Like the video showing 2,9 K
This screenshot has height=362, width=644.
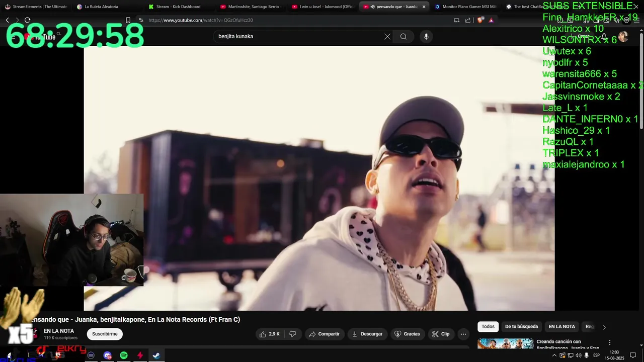pyautogui.click(x=270, y=334)
